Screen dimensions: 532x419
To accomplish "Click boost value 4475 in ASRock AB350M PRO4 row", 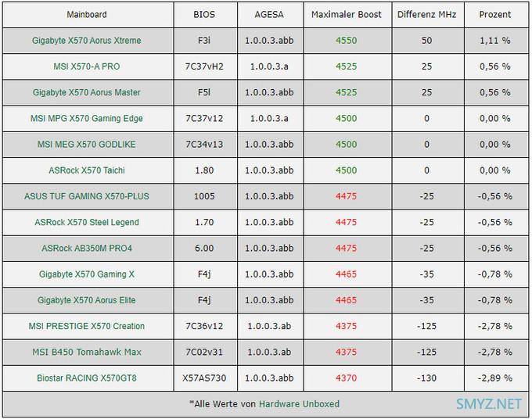I will coord(347,248).
